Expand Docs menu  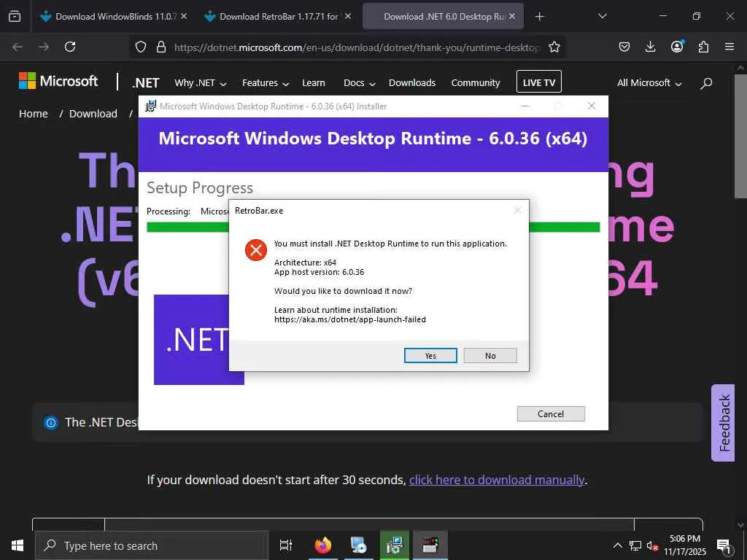tap(360, 83)
